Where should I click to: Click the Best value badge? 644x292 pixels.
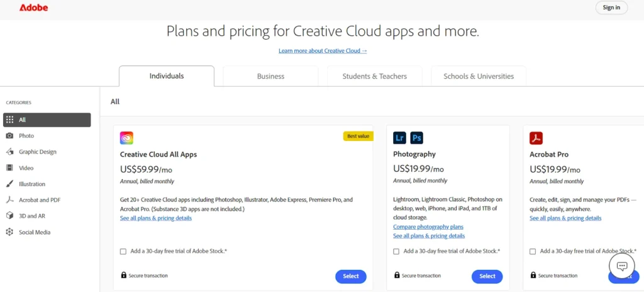pos(358,136)
